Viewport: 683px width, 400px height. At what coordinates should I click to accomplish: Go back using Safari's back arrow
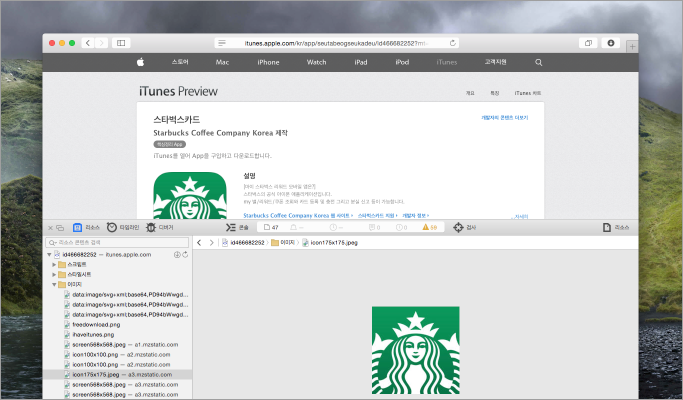tap(88, 43)
